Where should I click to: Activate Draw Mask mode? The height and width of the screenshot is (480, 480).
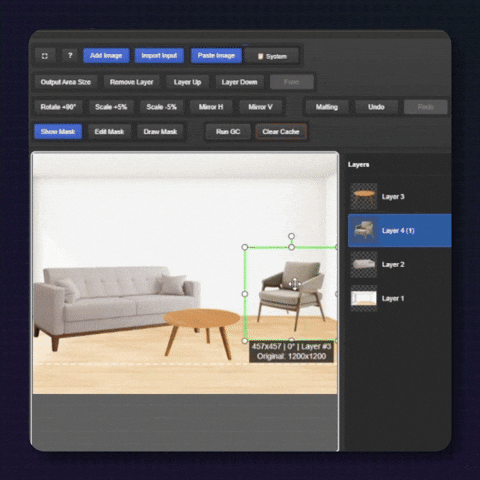[160, 132]
